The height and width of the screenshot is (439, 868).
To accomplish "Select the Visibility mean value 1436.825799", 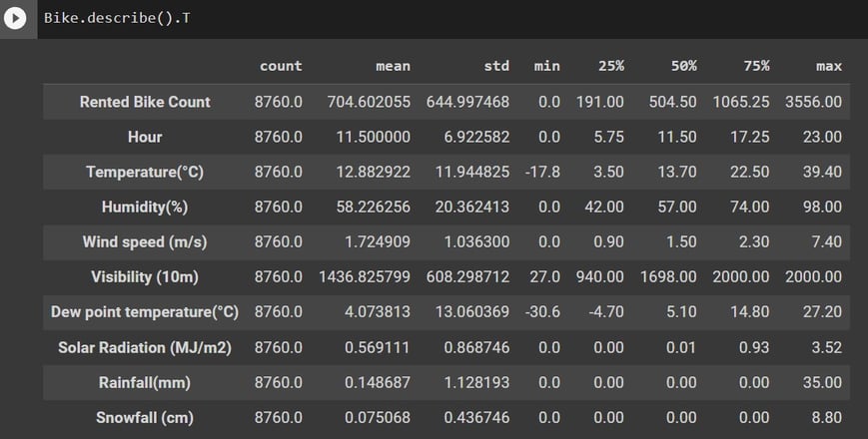I will (365, 277).
